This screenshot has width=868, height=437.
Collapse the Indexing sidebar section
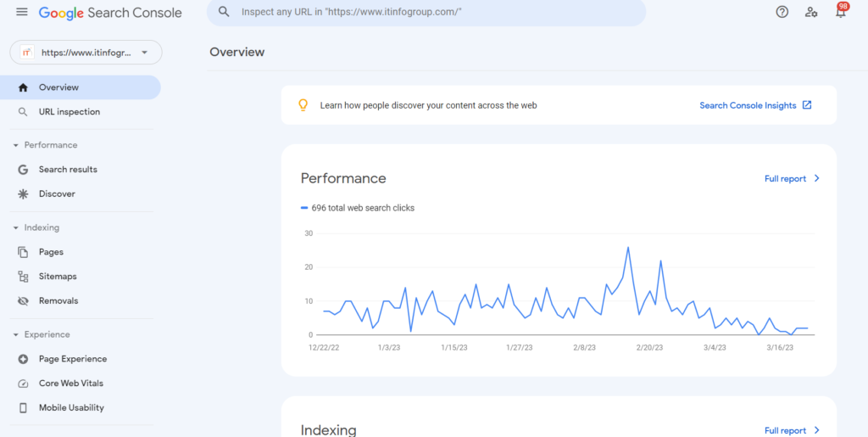coord(15,227)
